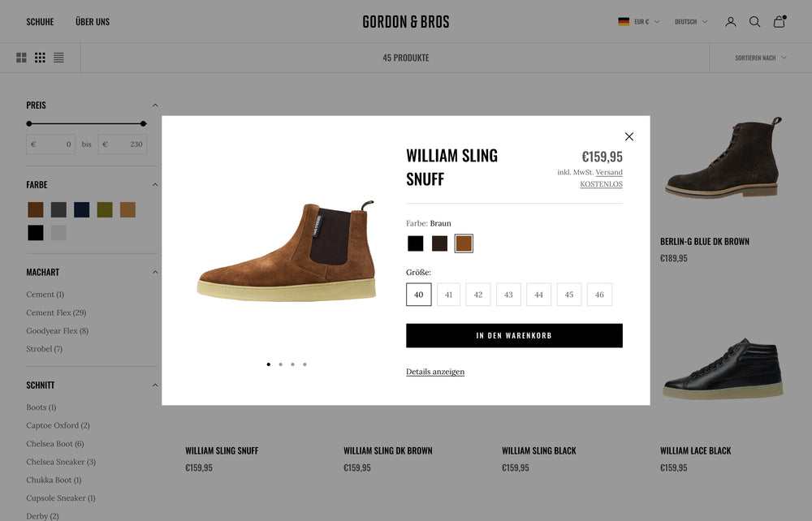Click In den Warenkorb button
This screenshot has height=521, width=812.
(514, 335)
